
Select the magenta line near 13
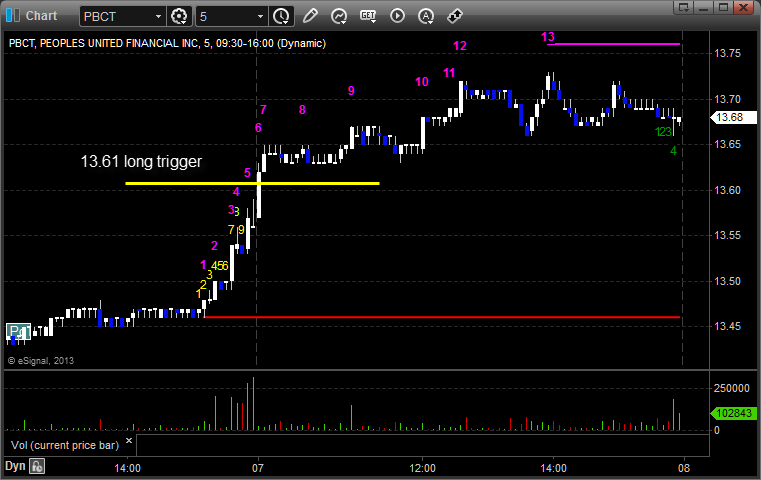tap(613, 44)
